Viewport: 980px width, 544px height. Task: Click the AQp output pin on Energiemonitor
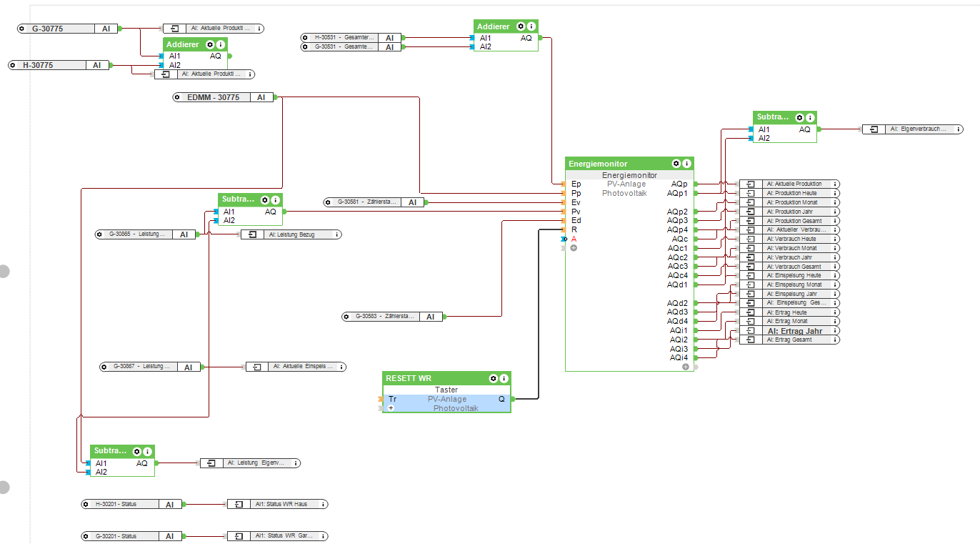[x=695, y=184]
